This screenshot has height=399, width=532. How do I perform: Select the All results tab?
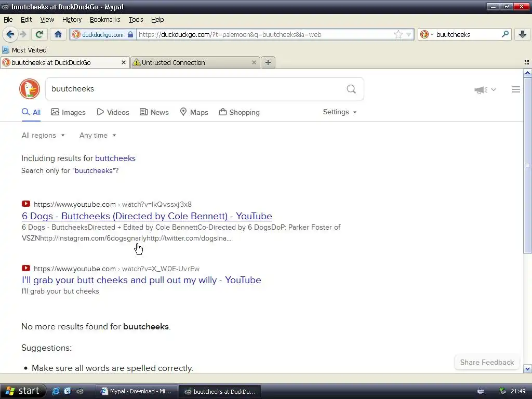pyautogui.click(x=31, y=112)
